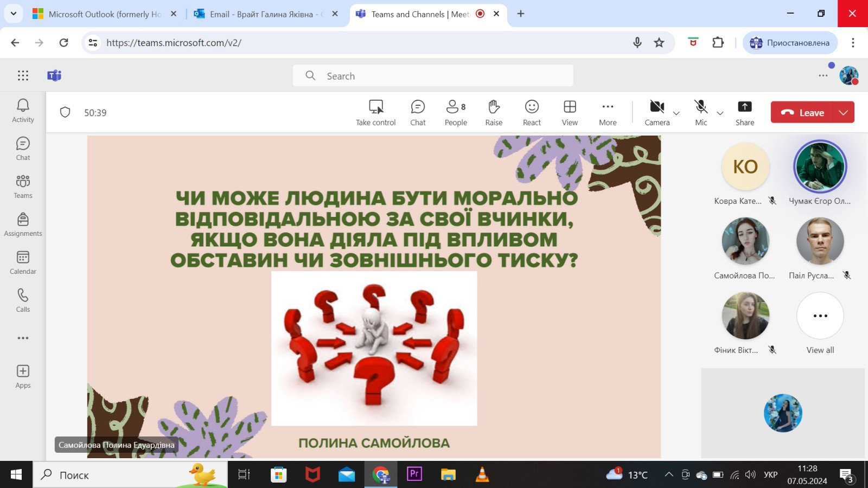Open the Teams profile avatar menu
868x488 pixels.
849,75
